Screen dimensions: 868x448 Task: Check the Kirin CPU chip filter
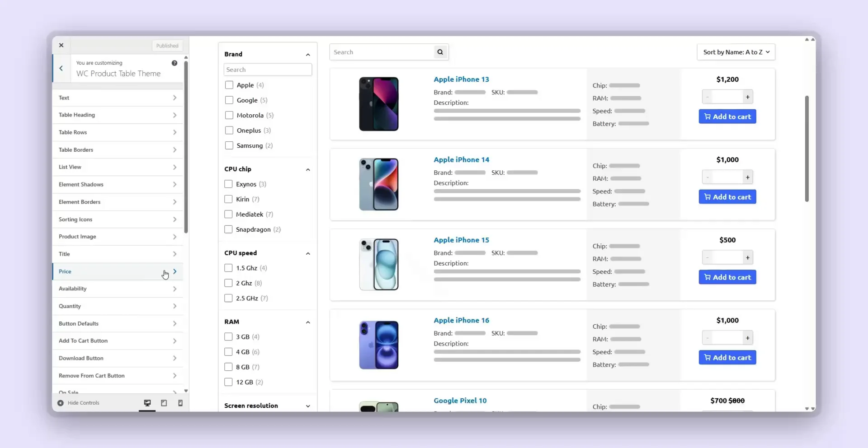pos(228,199)
